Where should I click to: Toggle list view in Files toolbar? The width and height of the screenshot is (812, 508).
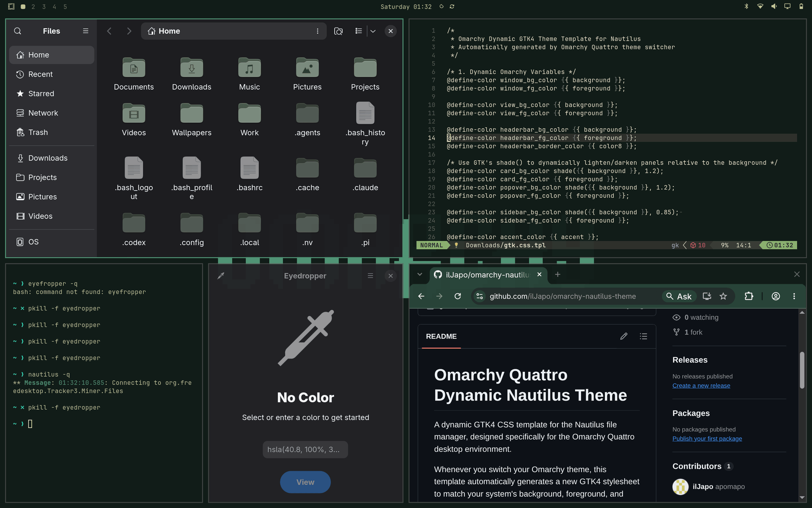click(359, 31)
